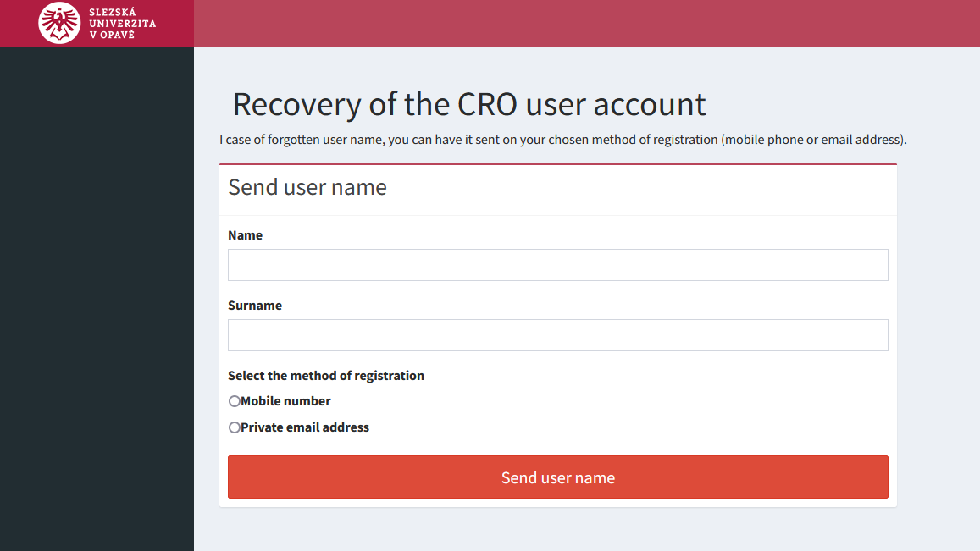Focus the Surname input field
This screenshot has height=551, width=980.
pos(557,335)
